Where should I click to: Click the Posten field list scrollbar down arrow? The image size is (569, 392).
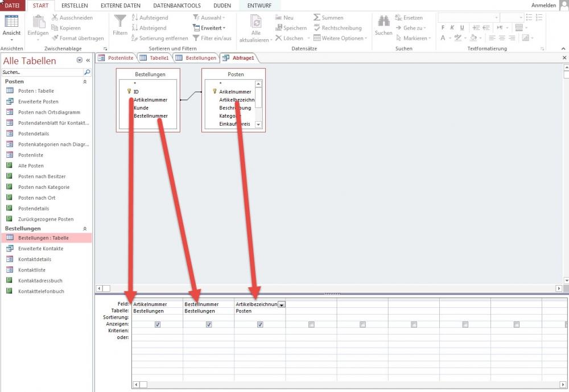coord(258,124)
